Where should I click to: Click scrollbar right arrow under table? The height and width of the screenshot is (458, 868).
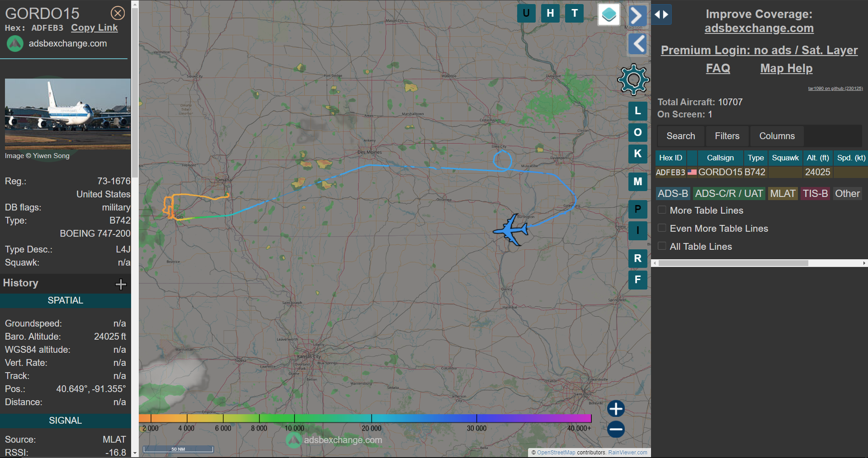click(x=864, y=263)
